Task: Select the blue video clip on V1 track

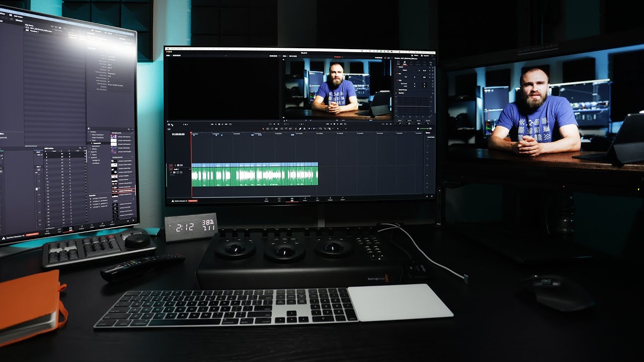Action: click(255, 164)
